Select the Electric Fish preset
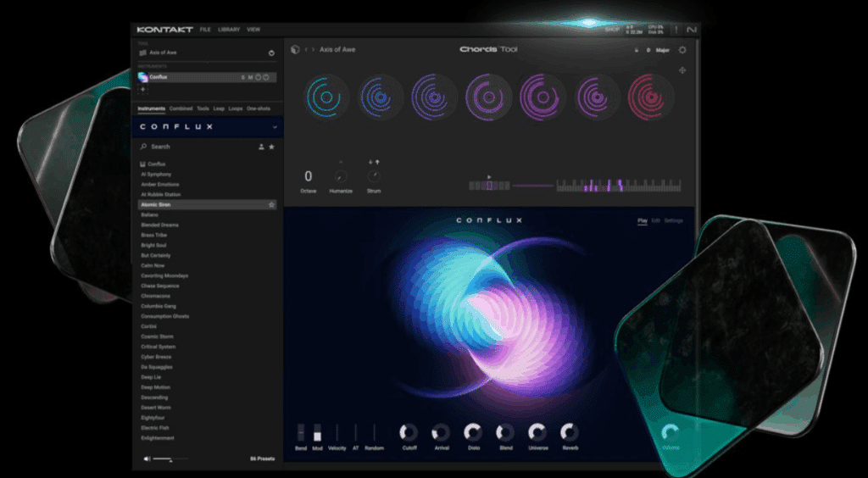This screenshot has width=868, height=478. point(155,428)
